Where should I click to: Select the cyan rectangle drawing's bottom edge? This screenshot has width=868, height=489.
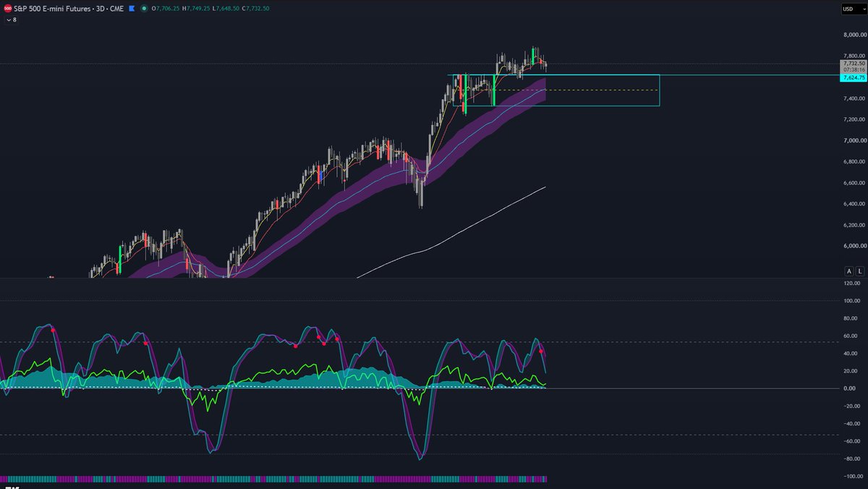tap(557, 106)
